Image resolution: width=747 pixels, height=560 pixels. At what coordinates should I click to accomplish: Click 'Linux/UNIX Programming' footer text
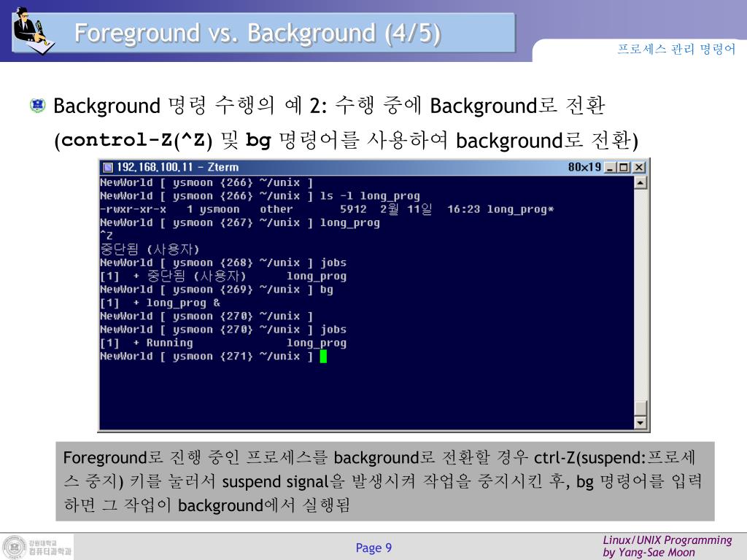pyautogui.click(x=667, y=540)
